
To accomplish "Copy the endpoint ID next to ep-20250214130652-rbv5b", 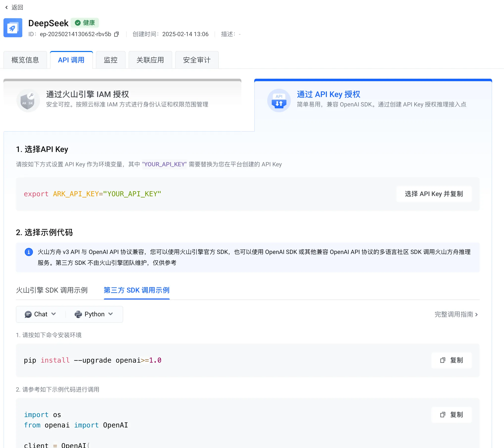I will pyautogui.click(x=116, y=34).
